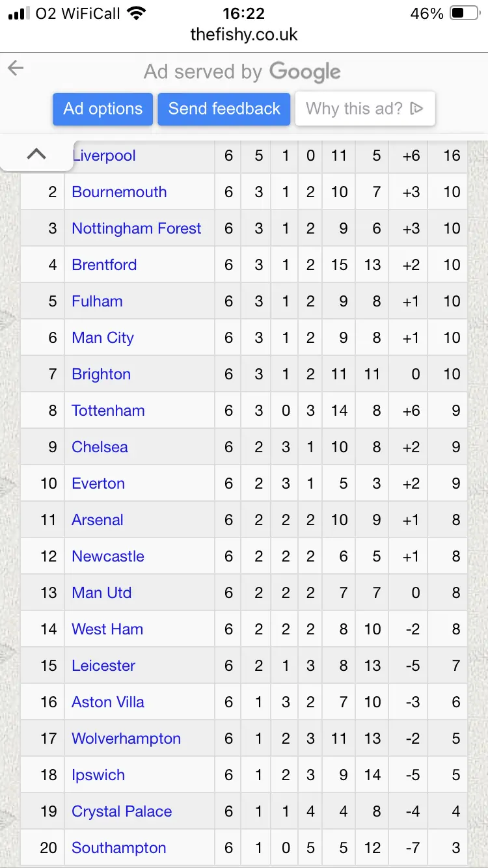Open the Liverpool team link
The width and height of the screenshot is (488, 868).
coord(105,156)
